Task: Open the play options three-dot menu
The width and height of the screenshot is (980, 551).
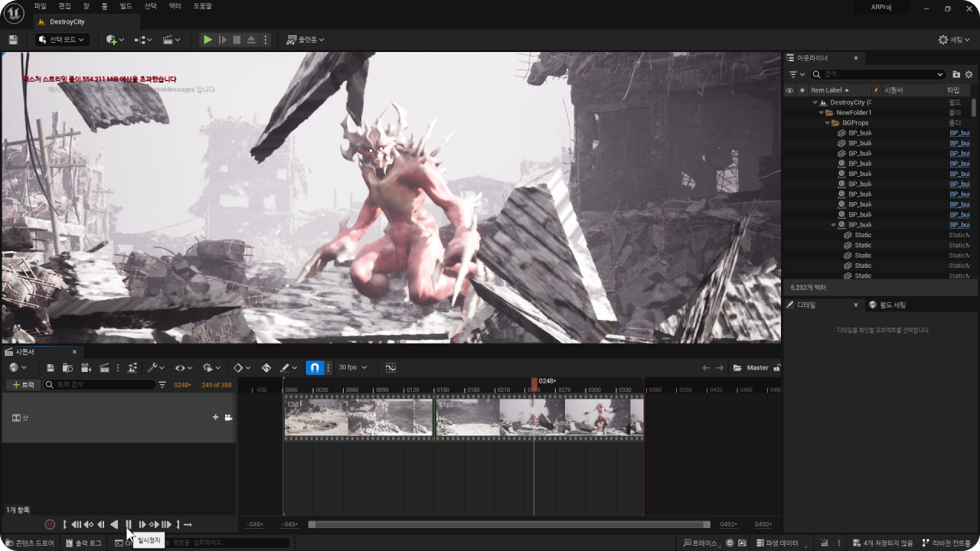Action: click(x=266, y=40)
